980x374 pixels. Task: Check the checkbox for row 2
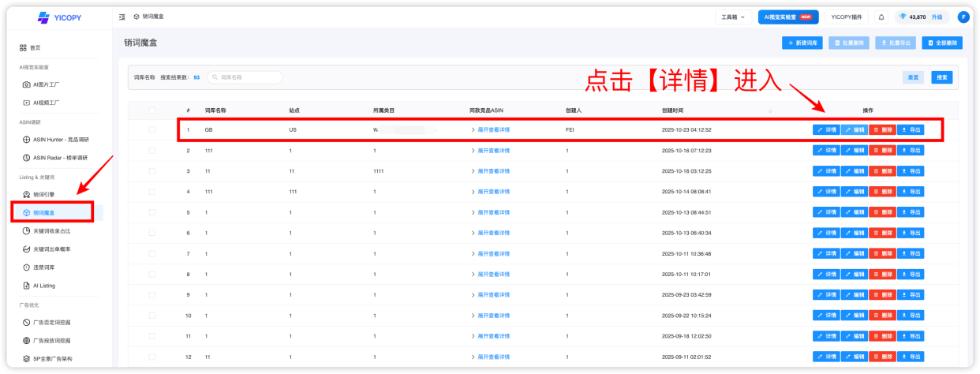point(151,150)
